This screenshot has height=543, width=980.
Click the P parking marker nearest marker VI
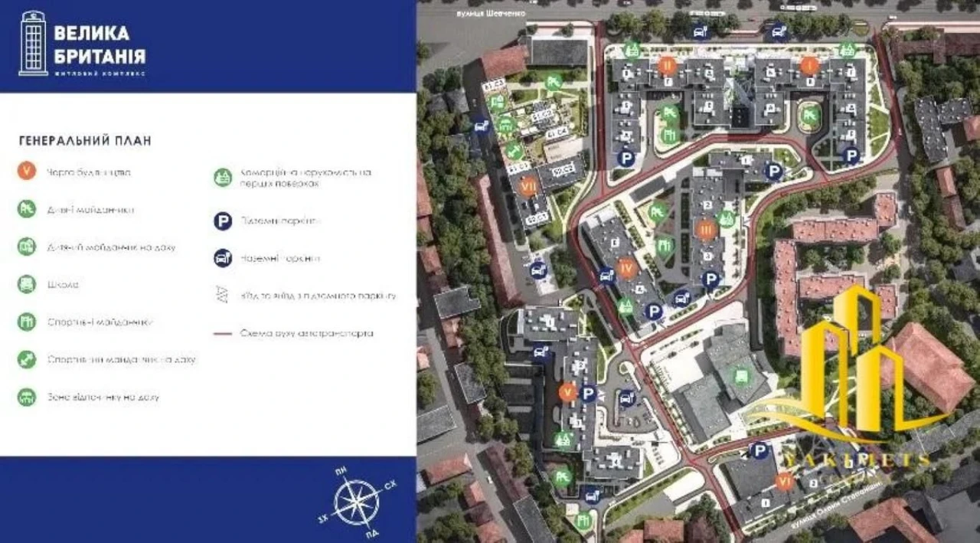pyautogui.click(x=759, y=451)
